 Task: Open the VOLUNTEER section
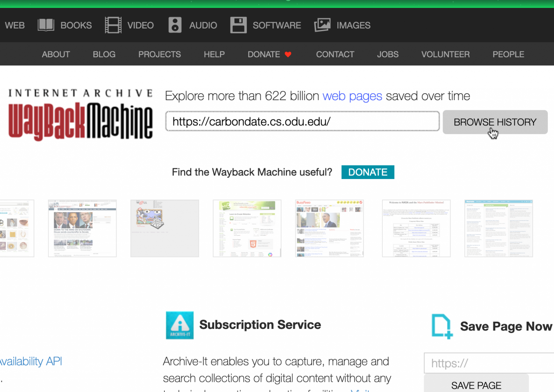pos(445,54)
